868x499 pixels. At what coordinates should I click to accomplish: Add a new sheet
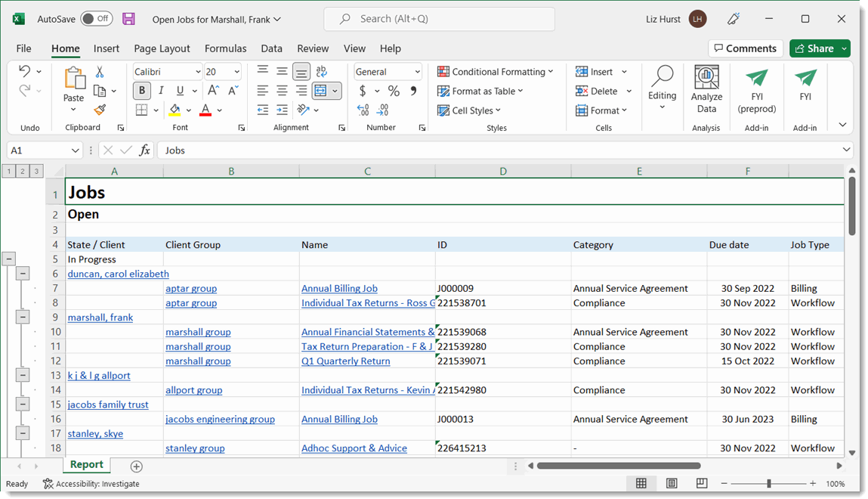[x=136, y=466]
